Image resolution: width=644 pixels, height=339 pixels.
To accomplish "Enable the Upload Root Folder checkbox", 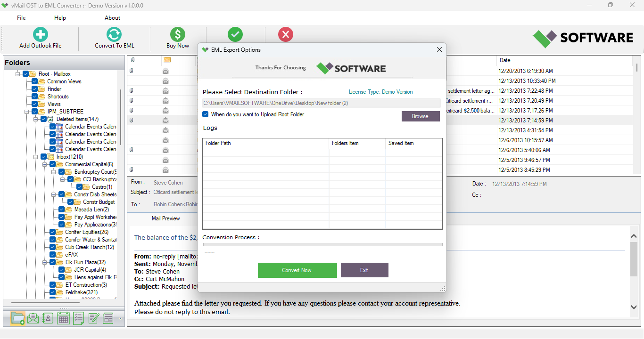I will tap(205, 114).
